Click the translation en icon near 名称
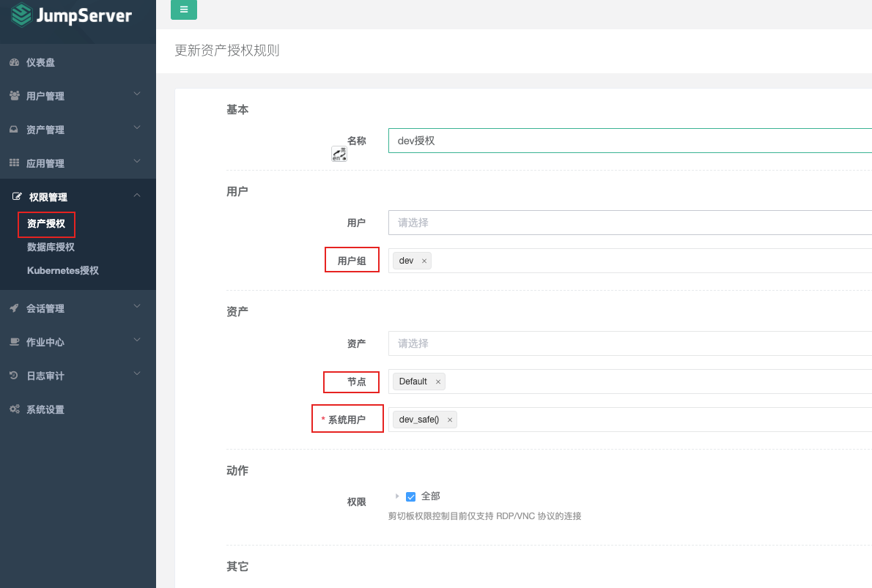872x588 pixels. [339, 154]
